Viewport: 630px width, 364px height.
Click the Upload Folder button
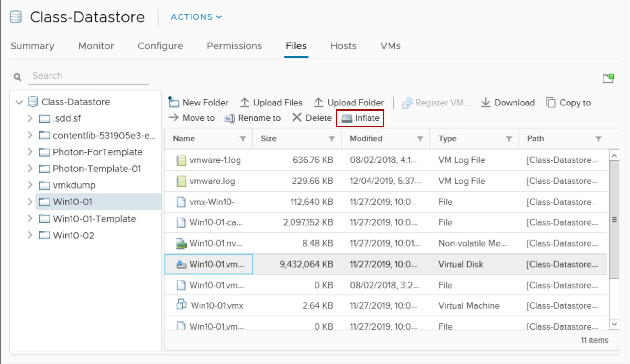tap(349, 103)
